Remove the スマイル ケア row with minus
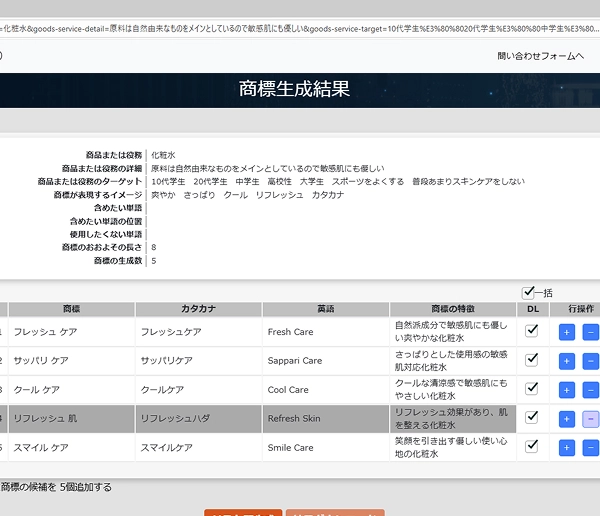 [590, 447]
